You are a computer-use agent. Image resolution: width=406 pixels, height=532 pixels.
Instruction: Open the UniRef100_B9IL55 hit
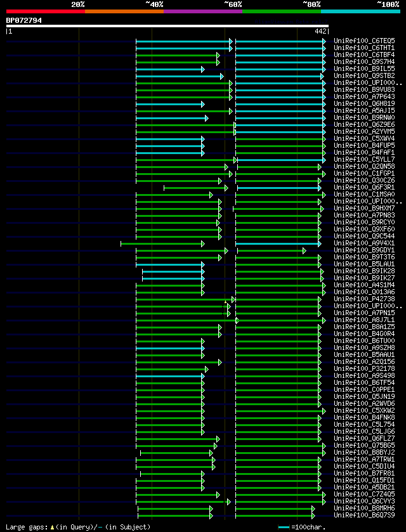coord(364,69)
